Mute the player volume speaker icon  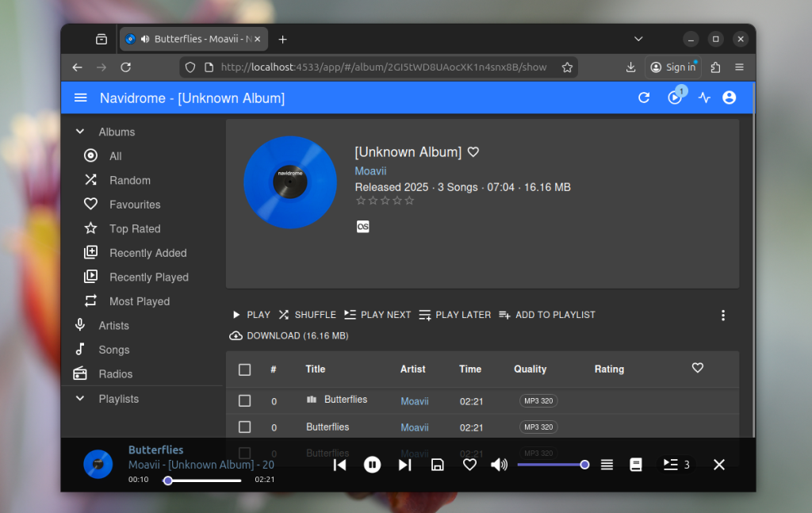point(499,465)
